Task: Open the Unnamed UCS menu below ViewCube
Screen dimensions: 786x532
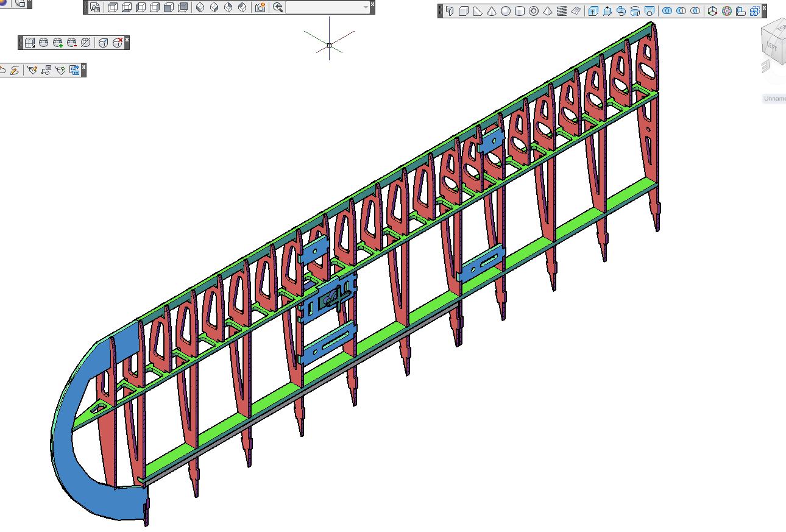Action: 774,98
